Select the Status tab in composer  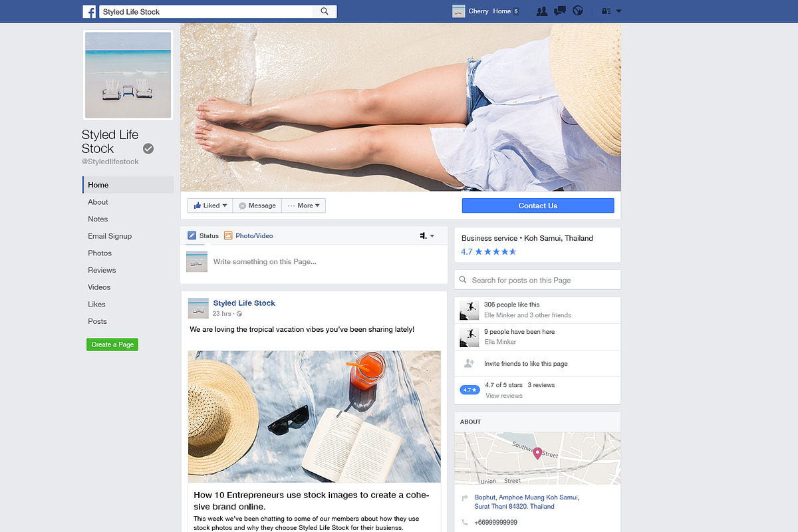point(203,235)
